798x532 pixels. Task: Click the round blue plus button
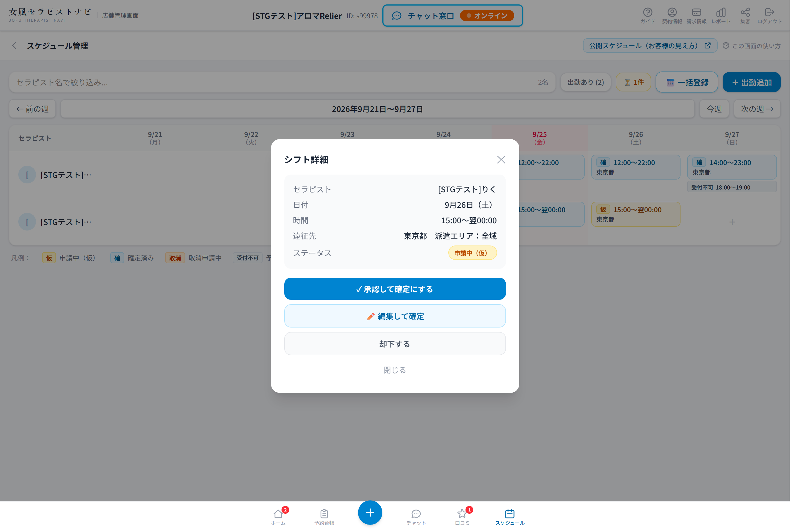click(x=370, y=513)
